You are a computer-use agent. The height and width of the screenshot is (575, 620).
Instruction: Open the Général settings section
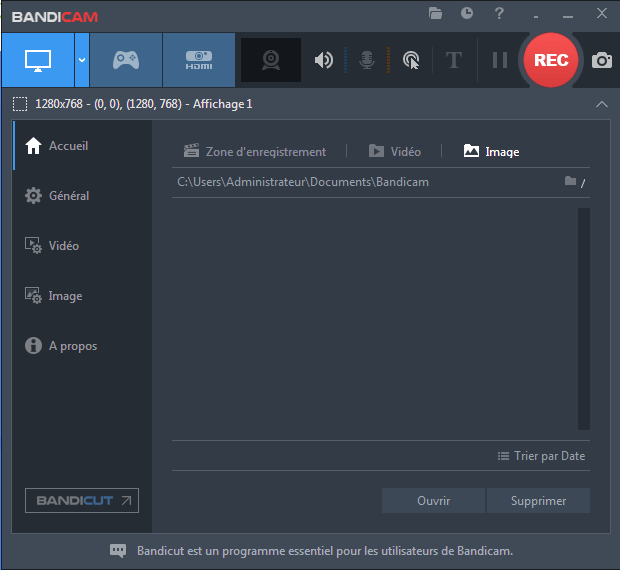pyautogui.click(x=82, y=196)
